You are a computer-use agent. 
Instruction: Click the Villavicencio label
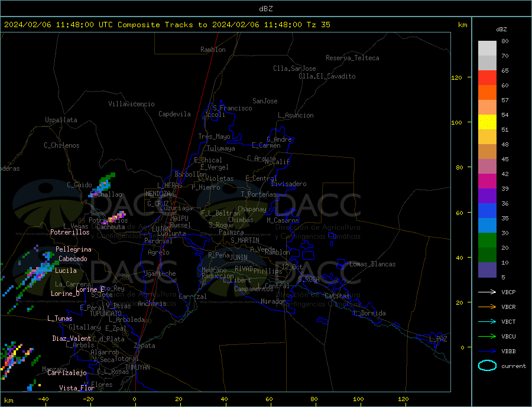[131, 104]
